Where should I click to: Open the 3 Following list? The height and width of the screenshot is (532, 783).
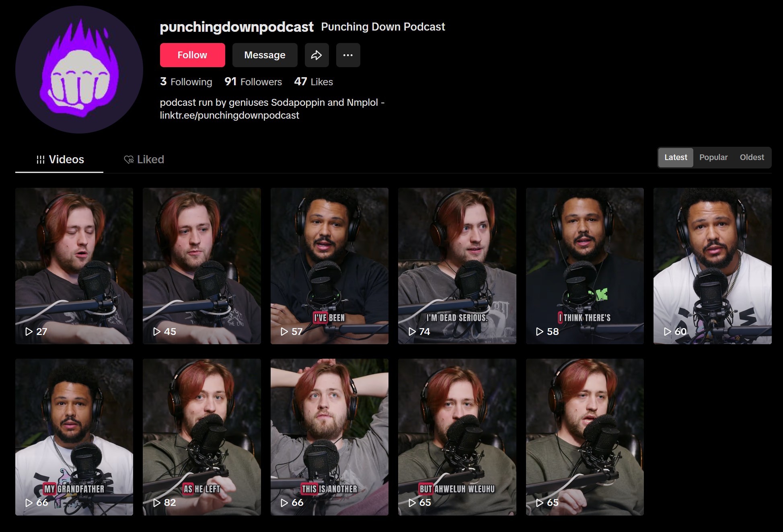click(x=186, y=82)
